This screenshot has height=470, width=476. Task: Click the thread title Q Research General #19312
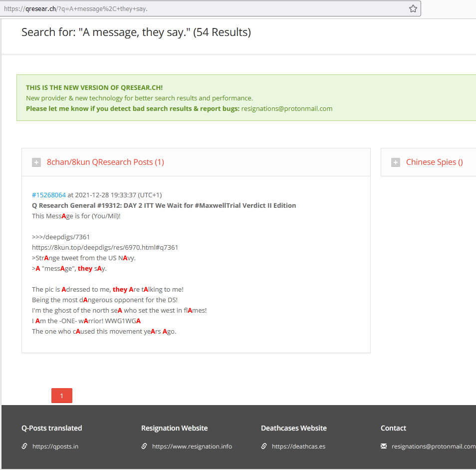(x=164, y=206)
